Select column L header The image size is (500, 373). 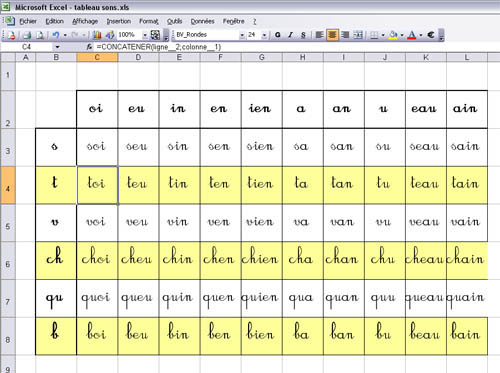point(467,57)
